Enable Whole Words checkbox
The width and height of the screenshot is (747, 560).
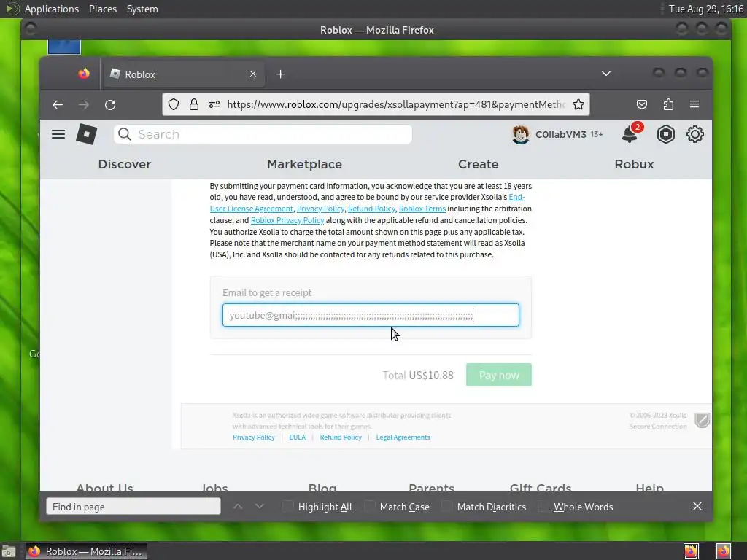pos(543,506)
